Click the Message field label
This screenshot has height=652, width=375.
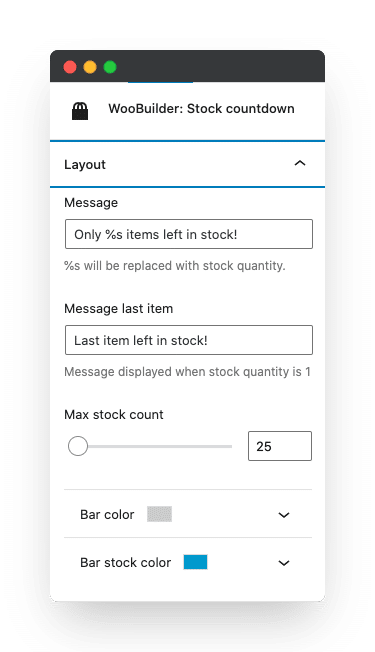point(91,203)
